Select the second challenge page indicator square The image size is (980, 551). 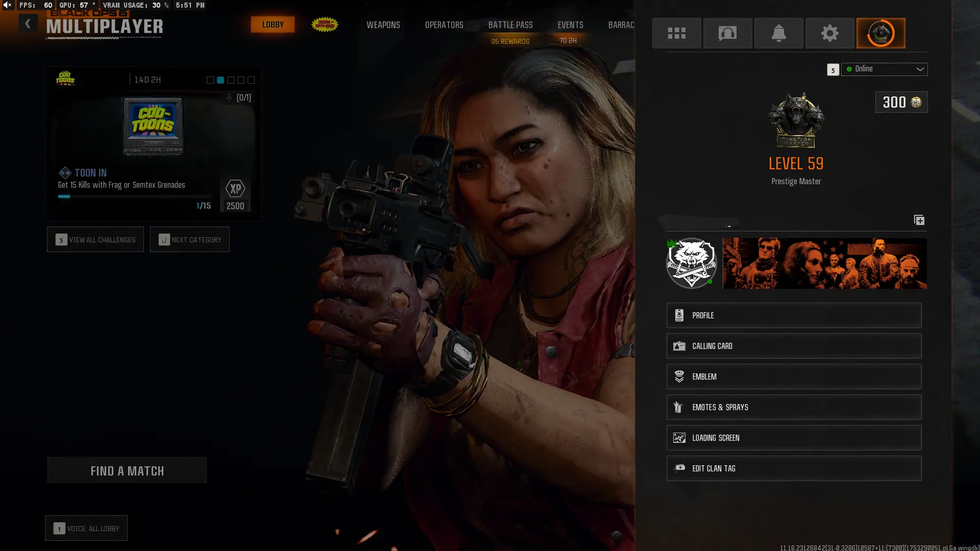(220, 80)
